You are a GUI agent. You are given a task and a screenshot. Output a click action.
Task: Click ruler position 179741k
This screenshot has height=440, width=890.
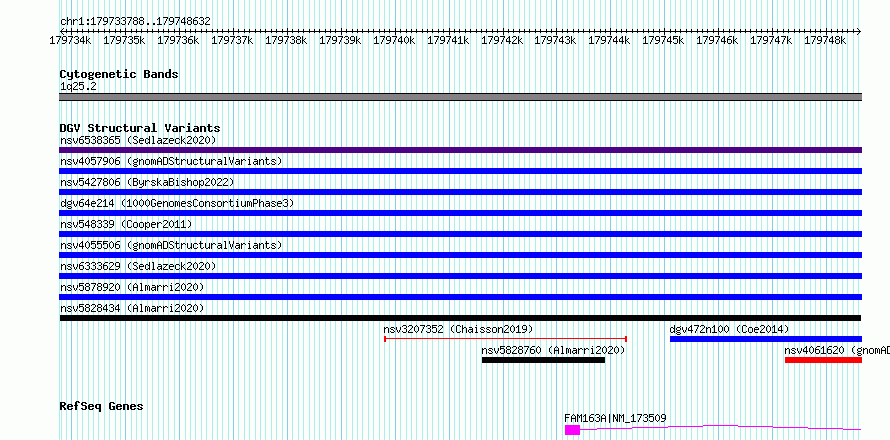pos(448,41)
